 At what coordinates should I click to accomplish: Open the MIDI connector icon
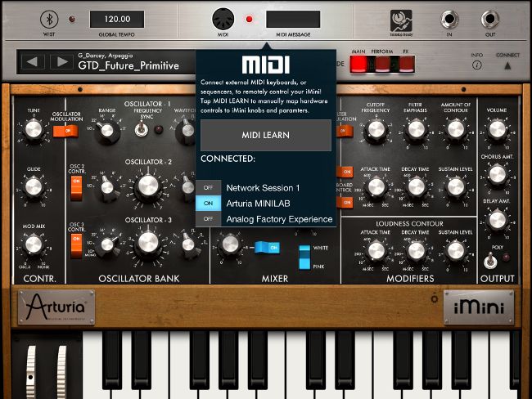point(223,19)
